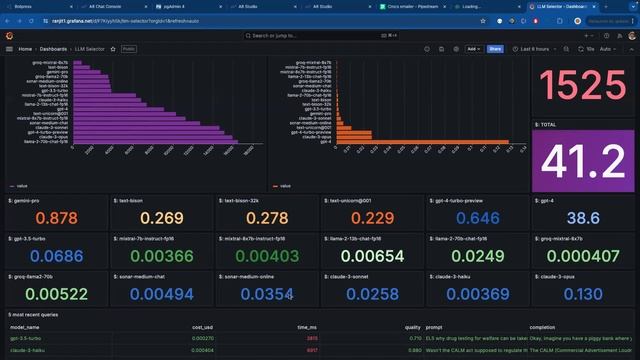Viewport: 640px width, 360px height.
Task: Go to the Home breadcrumb
Action: pos(25,49)
